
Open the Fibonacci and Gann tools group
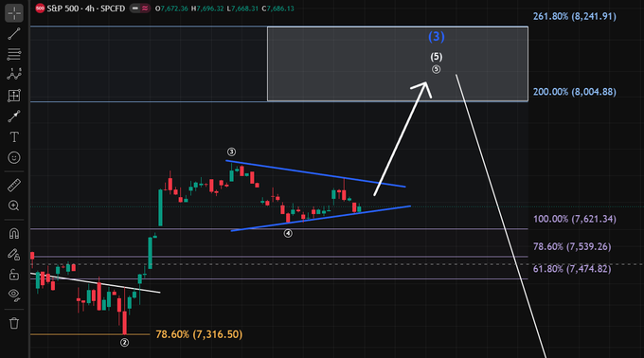(14, 54)
